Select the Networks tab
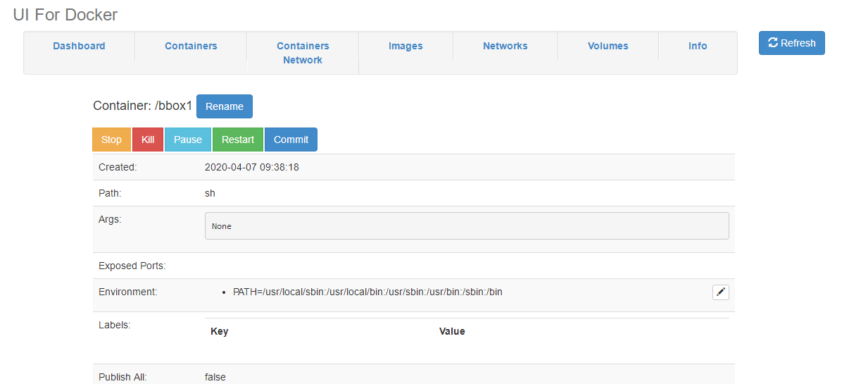The width and height of the screenshot is (868, 384). 505,46
